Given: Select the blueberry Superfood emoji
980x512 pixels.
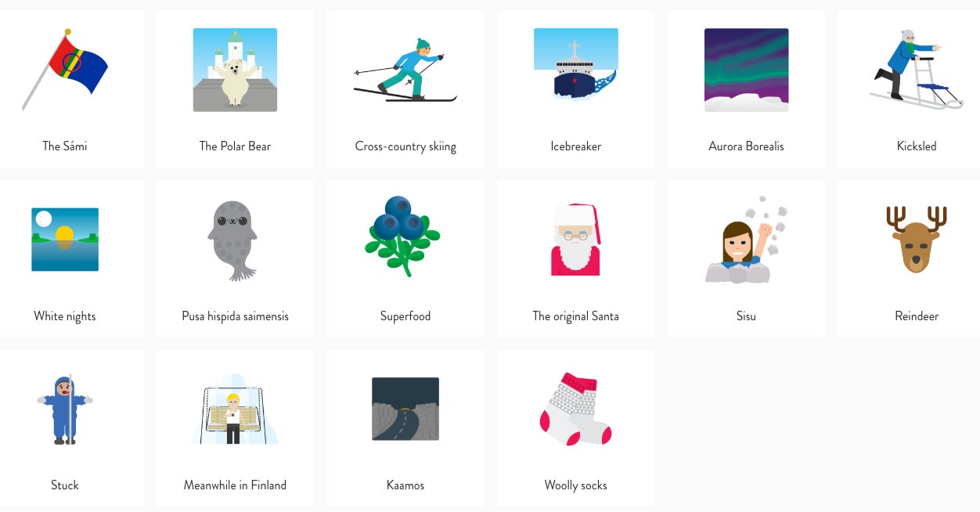Looking at the screenshot, I should (x=402, y=236).
